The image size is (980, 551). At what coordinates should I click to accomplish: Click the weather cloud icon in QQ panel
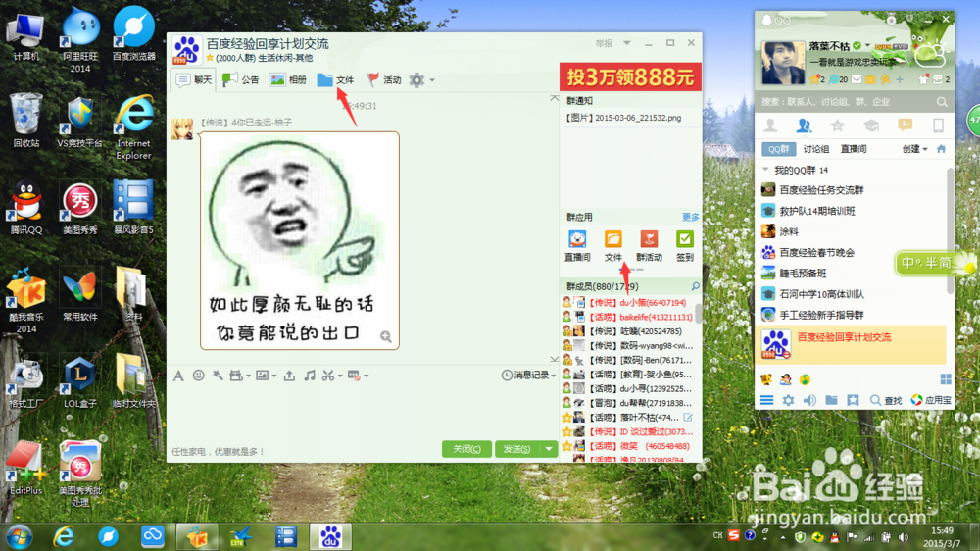pos(929,55)
